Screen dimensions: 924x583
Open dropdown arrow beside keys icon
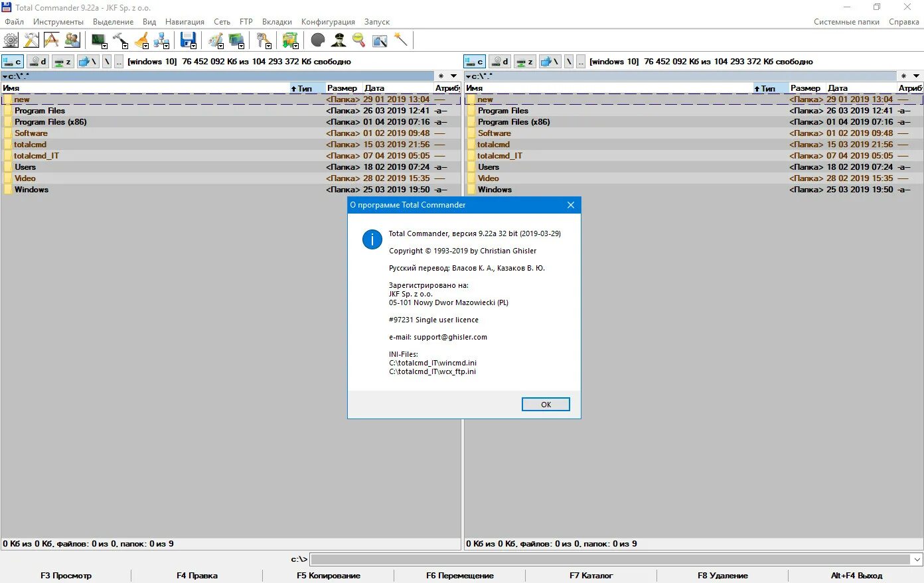point(269,46)
